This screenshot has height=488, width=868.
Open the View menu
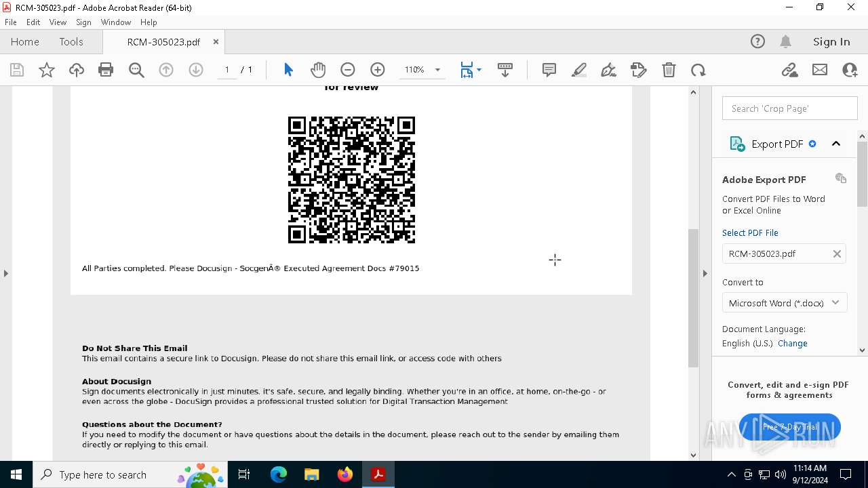(58, 22)
